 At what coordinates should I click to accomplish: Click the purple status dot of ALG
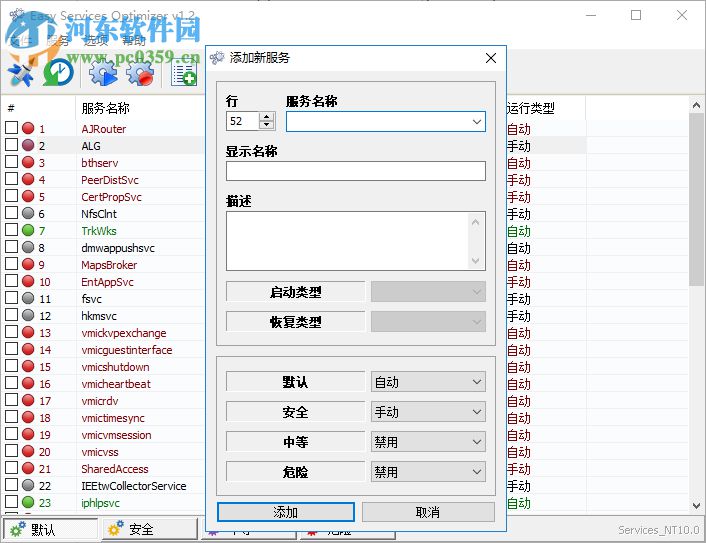tap(28, 145)
